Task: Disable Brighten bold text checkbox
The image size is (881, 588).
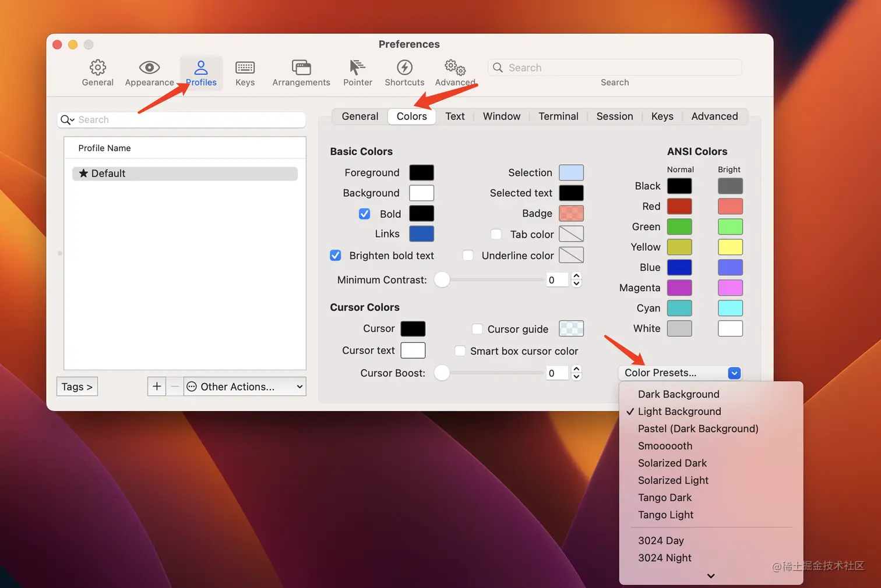Action: pos(336,255)
